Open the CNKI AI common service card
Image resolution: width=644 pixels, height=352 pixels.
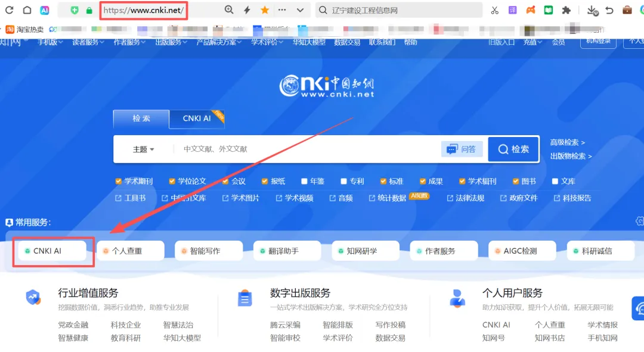click(52, 251)
